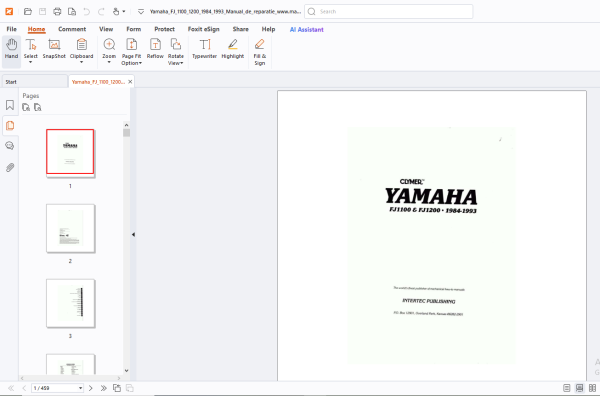Open Fill & Sign tool
The width and height of the screenshot is (600, 396).
tap(259, 52)
